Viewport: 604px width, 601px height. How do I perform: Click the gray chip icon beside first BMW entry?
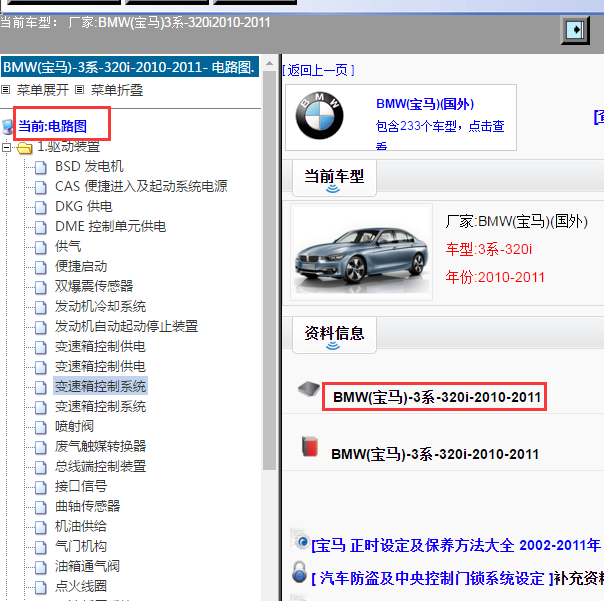coord(309,388)
